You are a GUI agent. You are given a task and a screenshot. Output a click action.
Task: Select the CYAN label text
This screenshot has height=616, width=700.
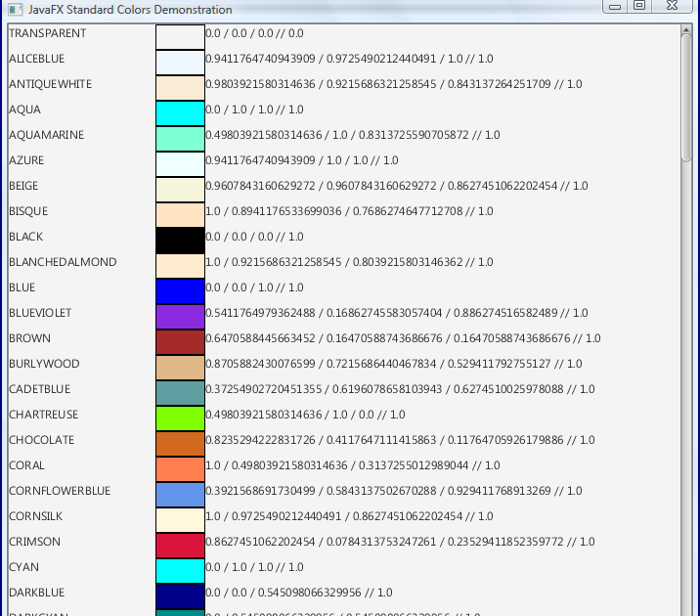[24, 568]
